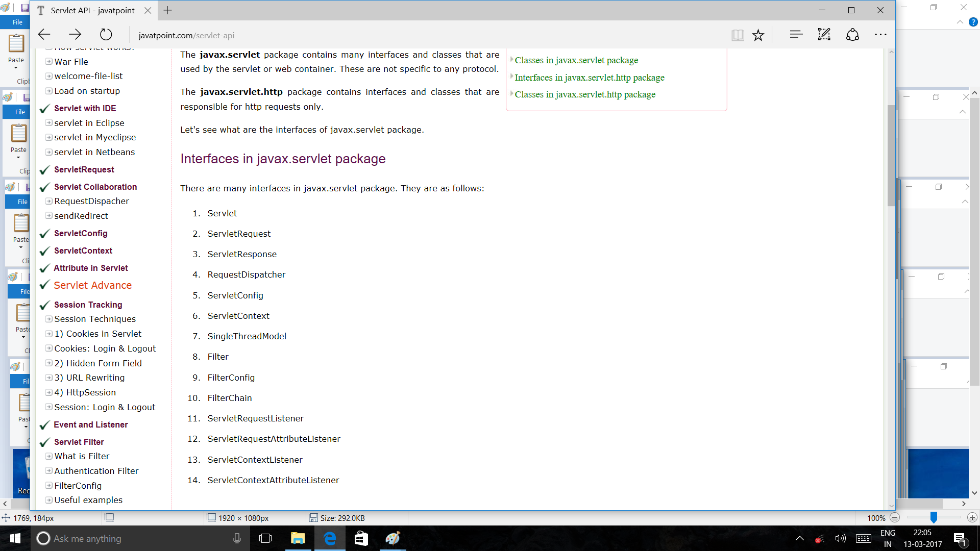980x551 pixels.
Task: Open File Explorer taskbar icon
Action: pos(298,538)
